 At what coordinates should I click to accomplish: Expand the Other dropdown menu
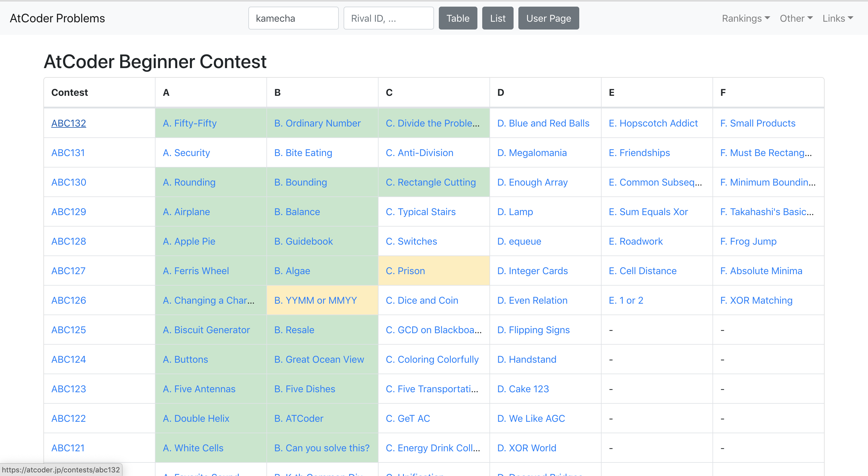pyautogui.click(x=796, y=18)
